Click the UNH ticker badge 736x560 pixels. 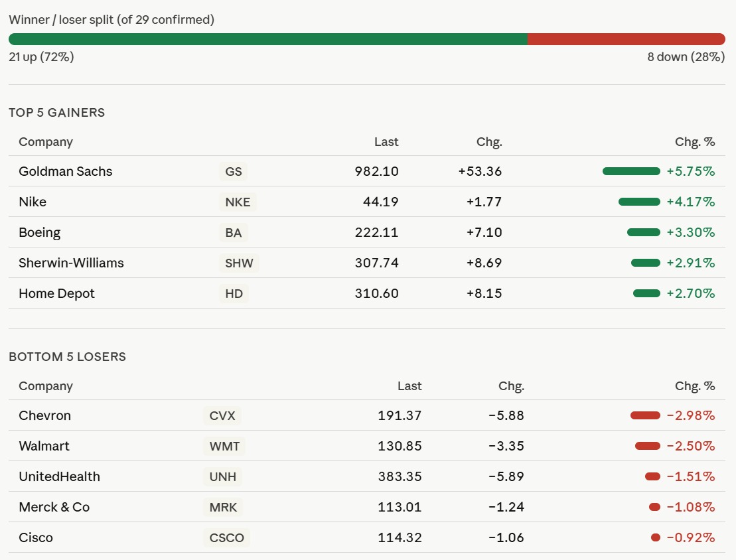coord(222,476)
